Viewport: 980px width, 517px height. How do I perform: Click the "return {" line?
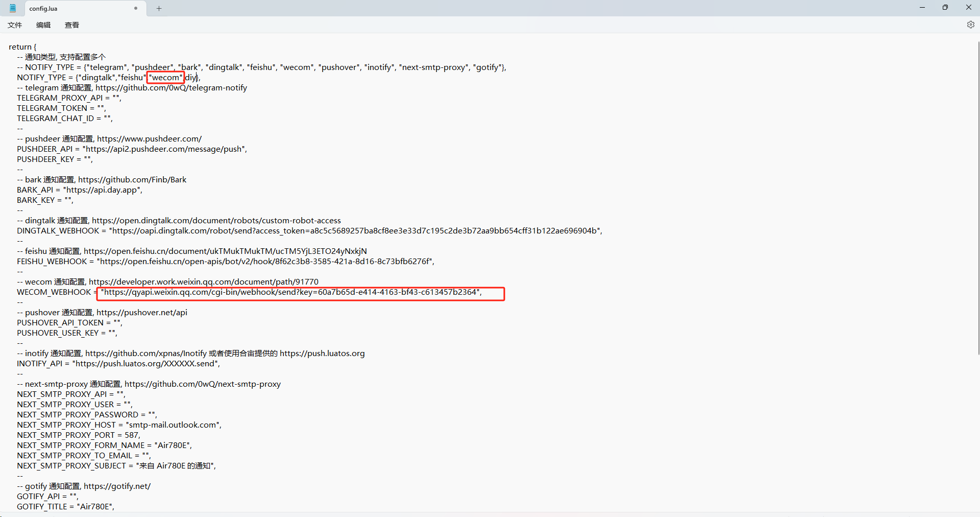[x=22, y=47]
